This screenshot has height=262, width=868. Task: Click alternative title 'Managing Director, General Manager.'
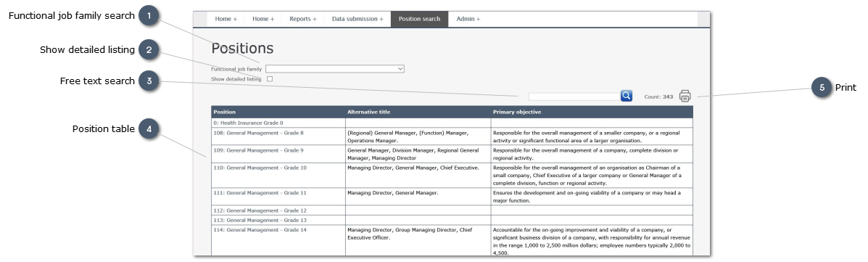pos(392,193)
